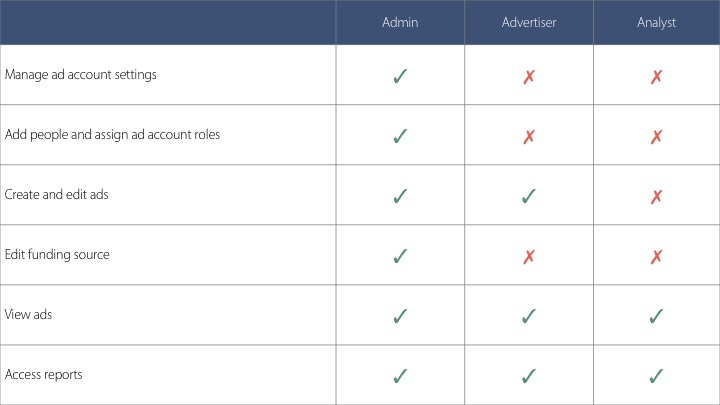Click the 'Manage ad account settings' row label

[80, 75]
